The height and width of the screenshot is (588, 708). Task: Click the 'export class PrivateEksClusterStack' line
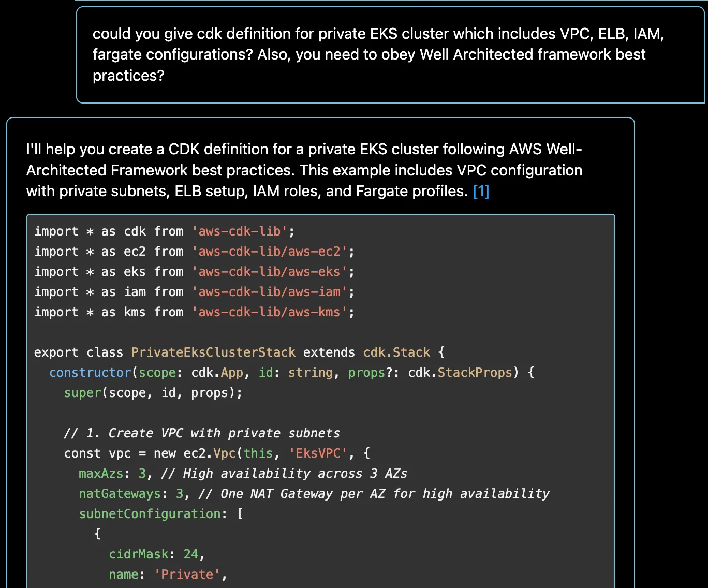(x=240, y=352)
